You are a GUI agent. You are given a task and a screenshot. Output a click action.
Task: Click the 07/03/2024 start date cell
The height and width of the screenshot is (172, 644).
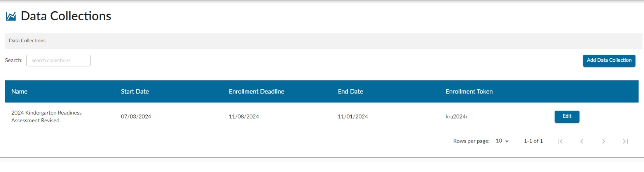(136, 116)
